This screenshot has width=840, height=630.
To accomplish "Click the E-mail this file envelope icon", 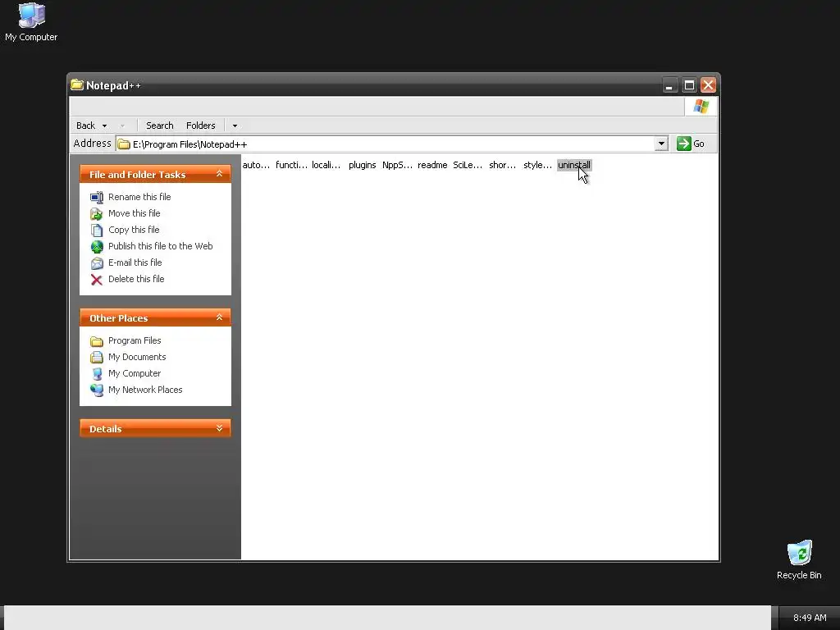I will (97, 263).
